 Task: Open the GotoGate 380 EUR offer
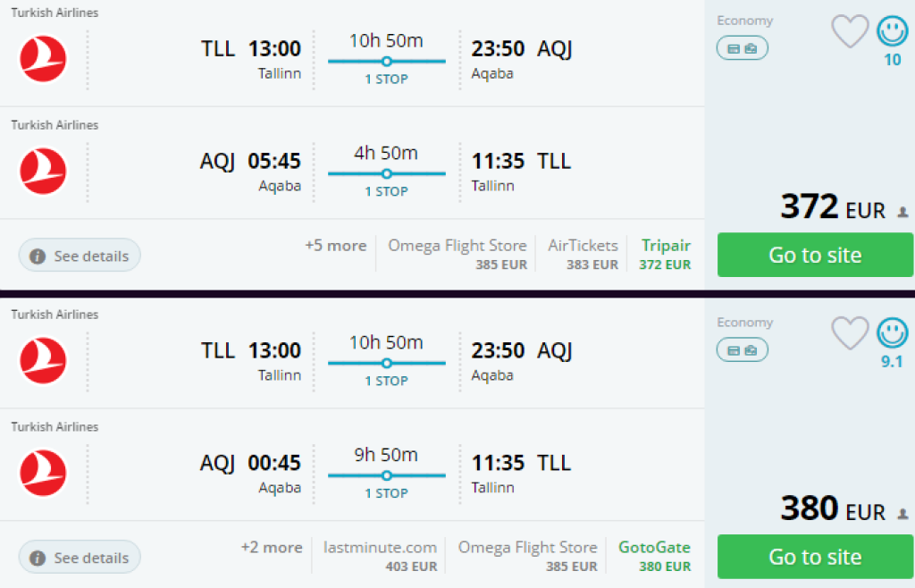click(654, 556)
